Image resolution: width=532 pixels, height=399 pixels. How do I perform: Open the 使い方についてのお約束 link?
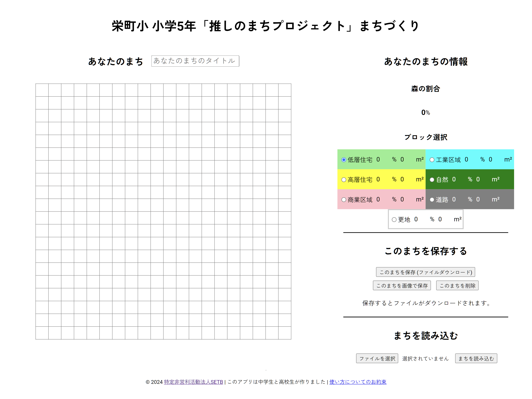(x=358, y=382)
